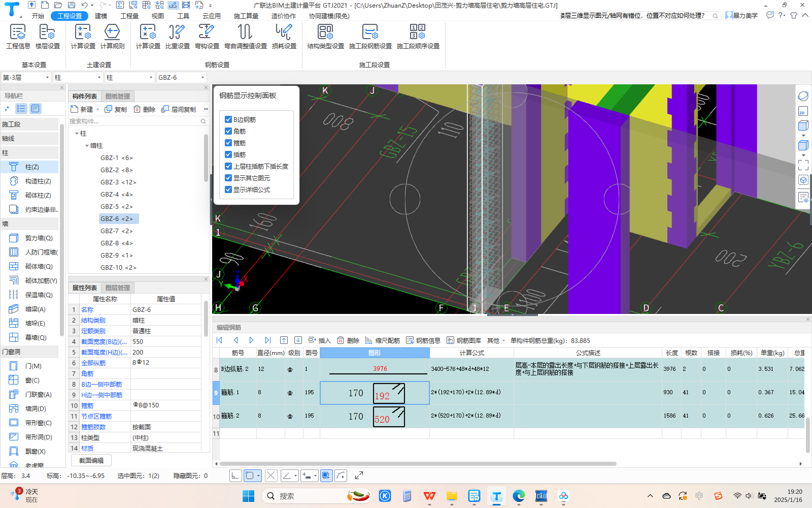The height and width of the screenshot is (508, 812).
Task: Collapse the 柱 root tree node
Action: [77, 134]
